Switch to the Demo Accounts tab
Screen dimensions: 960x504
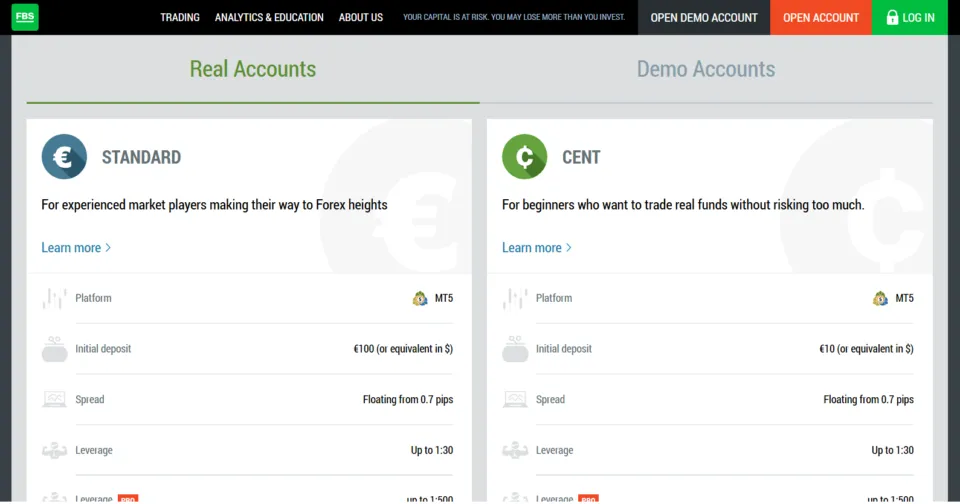706,69
